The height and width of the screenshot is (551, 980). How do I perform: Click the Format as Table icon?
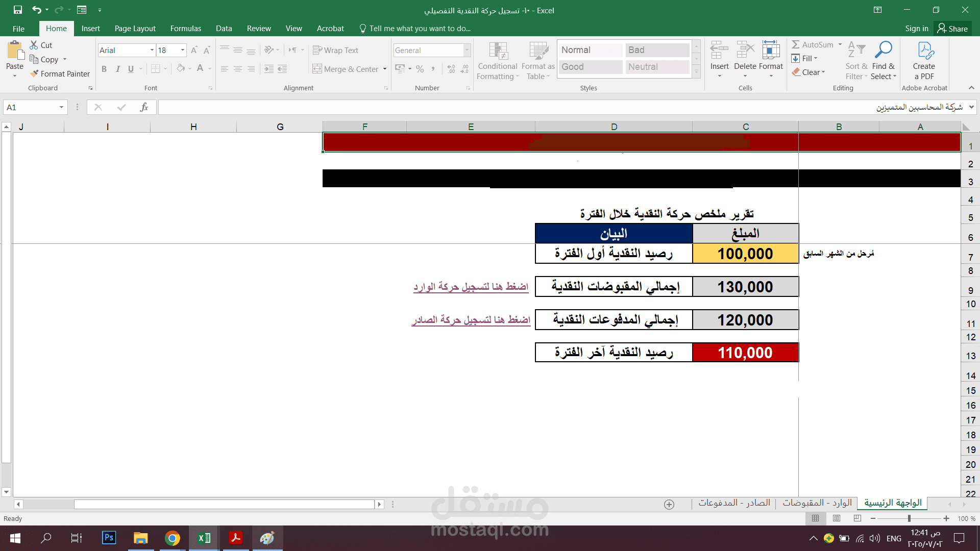(538, 51)
